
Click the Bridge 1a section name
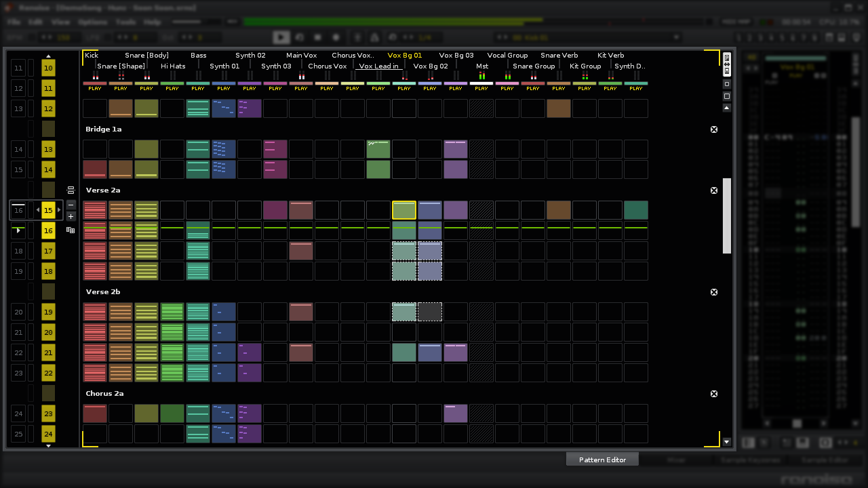(x=104, y=129)
